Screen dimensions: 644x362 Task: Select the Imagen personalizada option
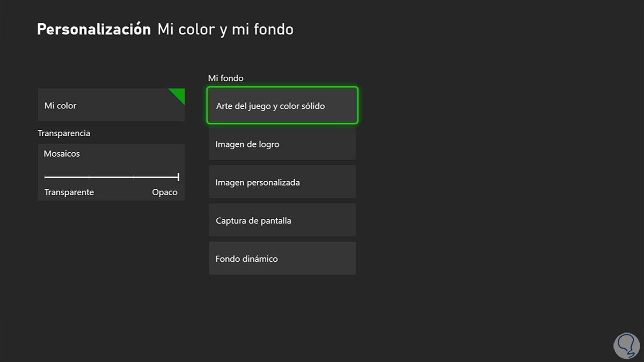pos(282,182)
